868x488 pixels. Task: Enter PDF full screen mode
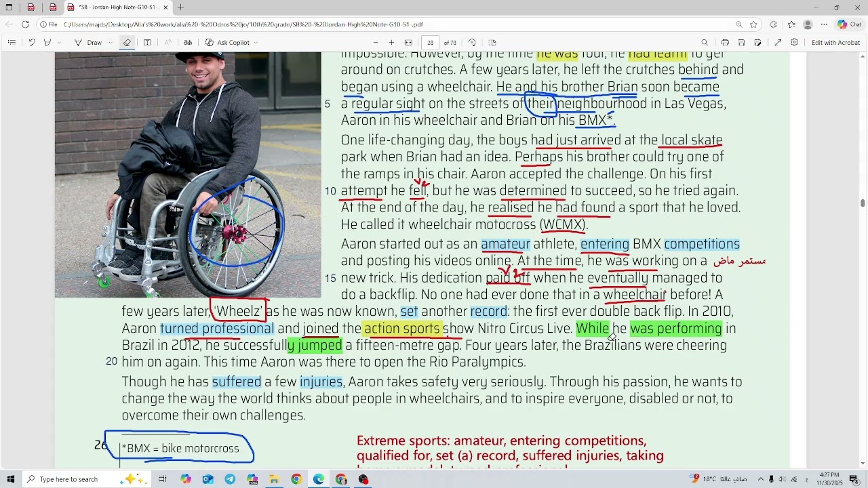(777, 42)
